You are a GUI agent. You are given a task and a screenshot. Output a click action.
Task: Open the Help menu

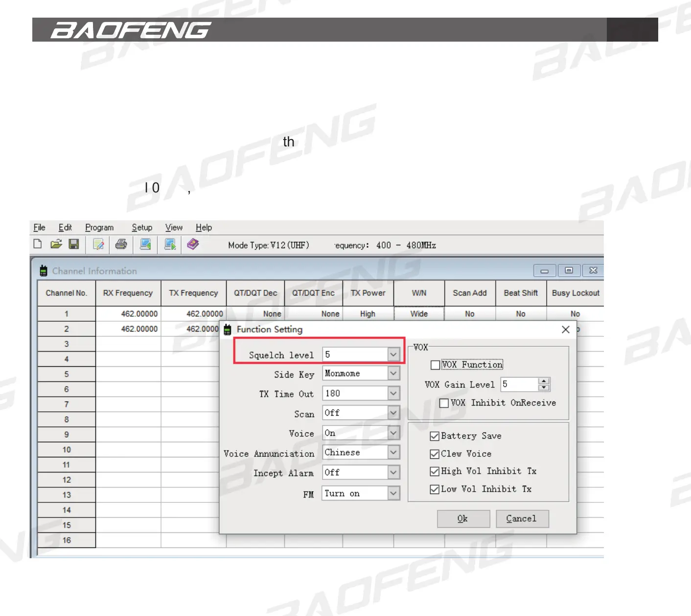[204, 227]
